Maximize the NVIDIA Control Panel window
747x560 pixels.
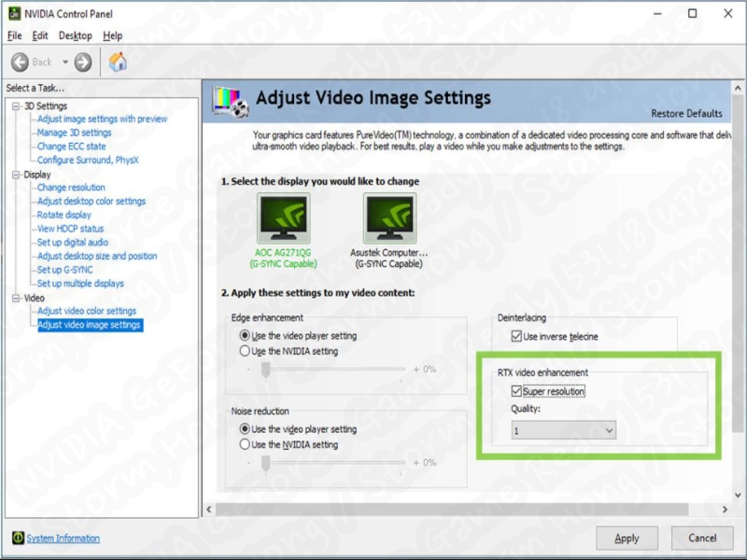click(693, 13)
